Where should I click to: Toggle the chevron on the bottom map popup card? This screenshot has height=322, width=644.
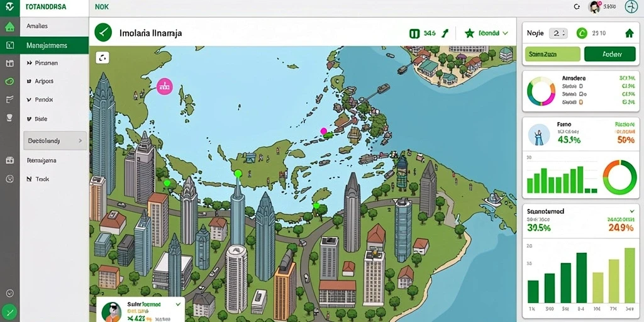click(x=178, y=304)
